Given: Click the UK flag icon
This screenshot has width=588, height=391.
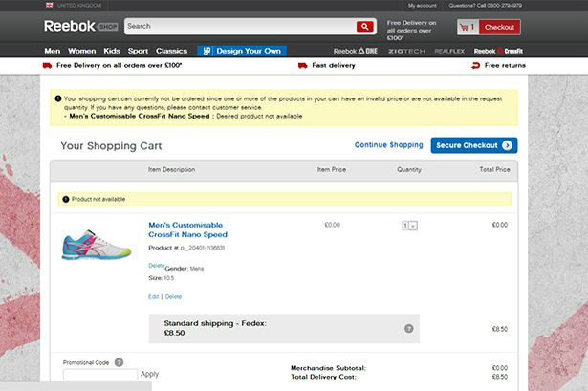Looking at the screenshot, I should (50, 5).
